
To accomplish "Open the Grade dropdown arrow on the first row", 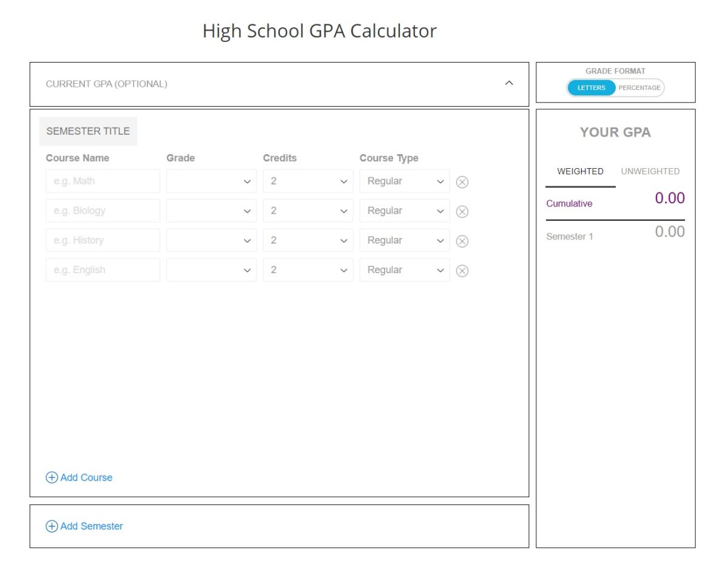I will tap(247, 182).
